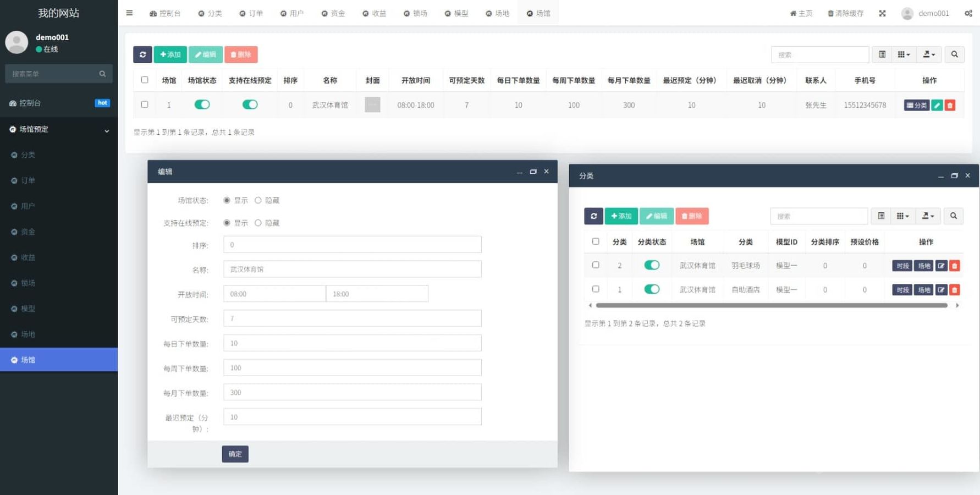Click the 时段 button for the 羽毛球场 row
This screenshot has height=495, width=980.
tap(902, 266)
